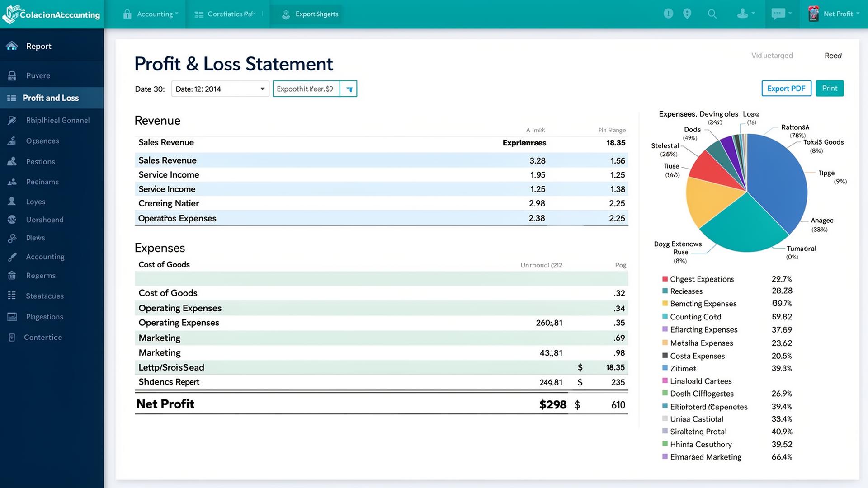The width and height of the screenshot is (868, 488).
Task: Click the Rbiplhieal Gonnnel icon
Action: [x=12, y=120]
